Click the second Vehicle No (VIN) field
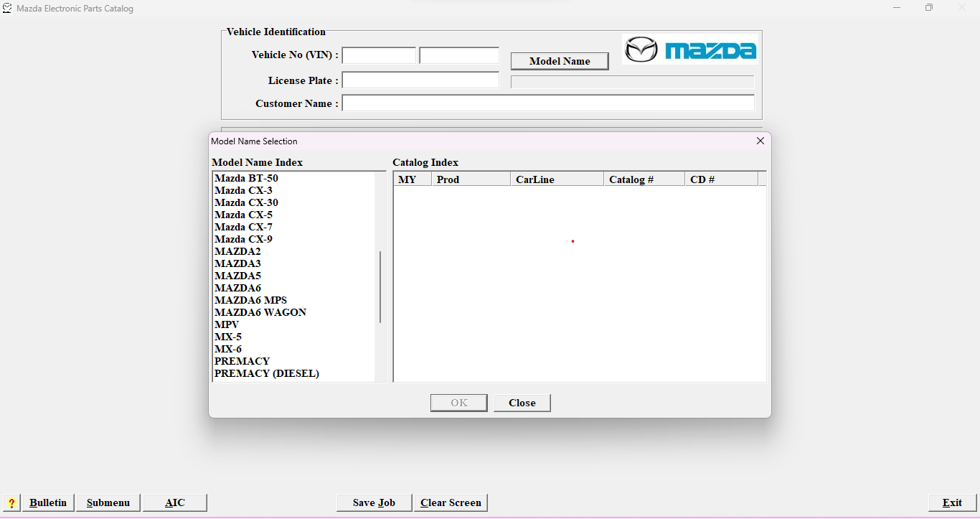This screenshot has width=980, height=519. pos(459,55)
